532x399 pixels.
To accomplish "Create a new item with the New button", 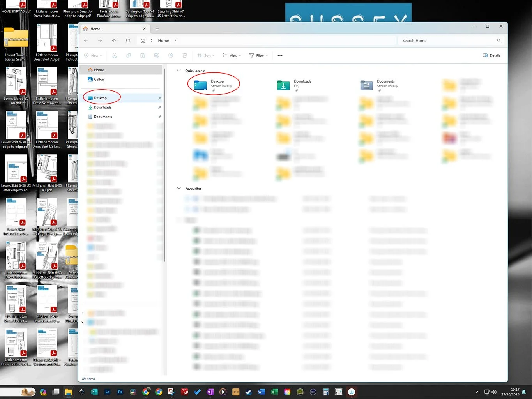I will coord(93,55).
